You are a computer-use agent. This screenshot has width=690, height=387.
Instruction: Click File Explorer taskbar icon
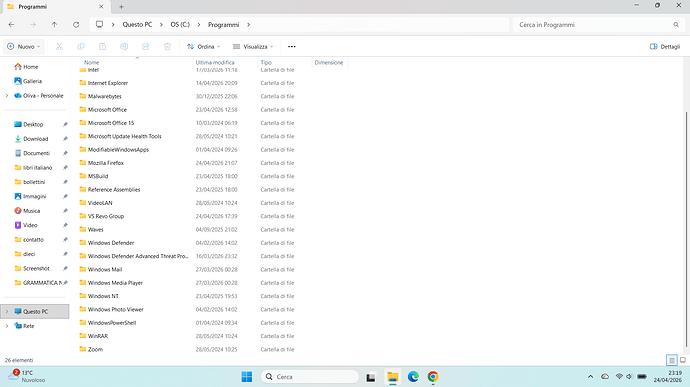pyautogui.click(x=392, y=377)
